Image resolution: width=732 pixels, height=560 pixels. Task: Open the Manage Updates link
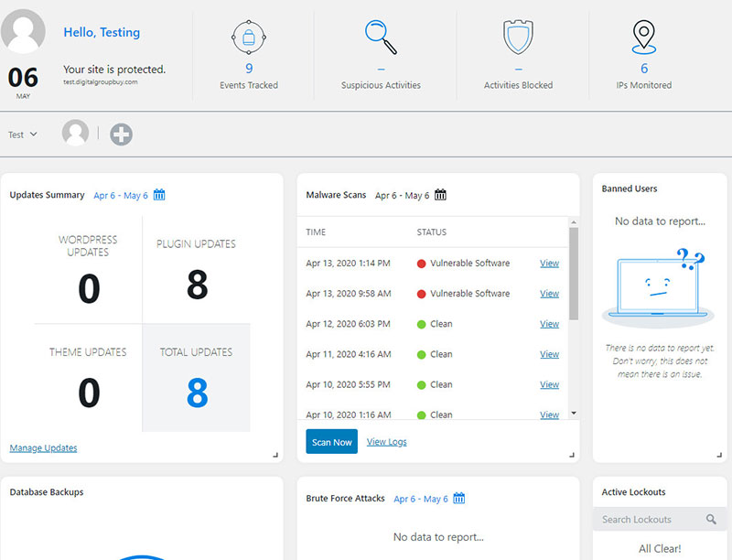point(43,448)
